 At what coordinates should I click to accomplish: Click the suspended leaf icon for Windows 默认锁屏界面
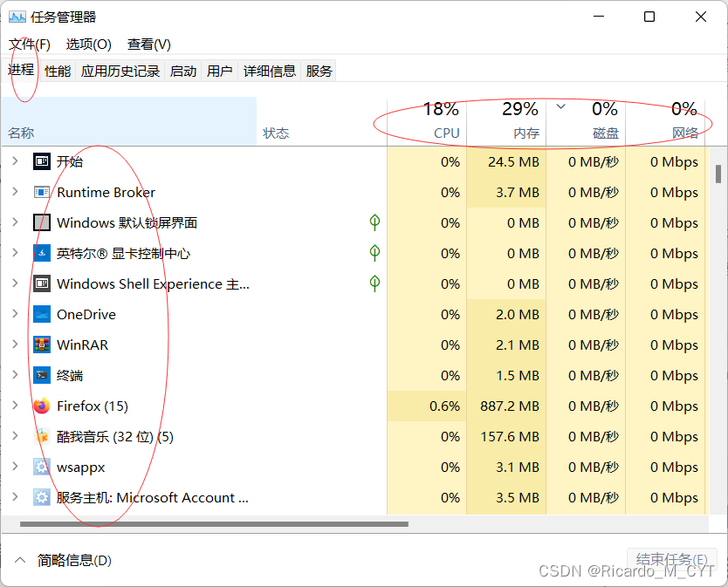point(374,222)
